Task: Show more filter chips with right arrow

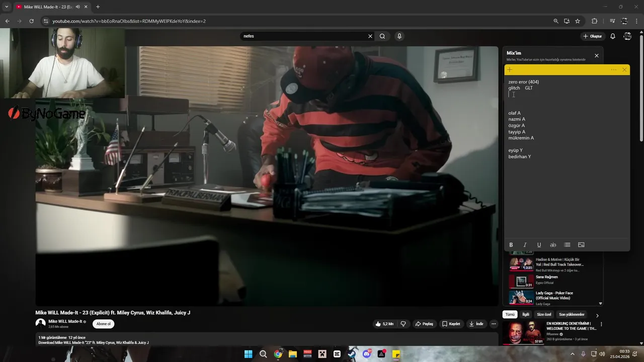Action: [597, 315]
